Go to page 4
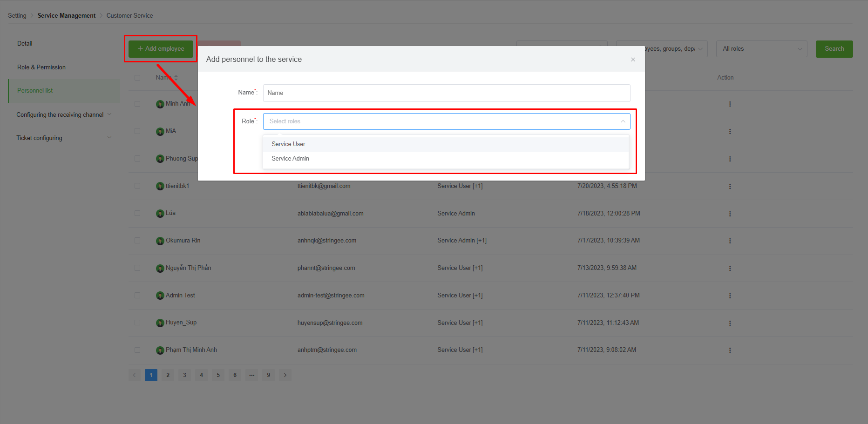868x424 pixels. (201, 375)
